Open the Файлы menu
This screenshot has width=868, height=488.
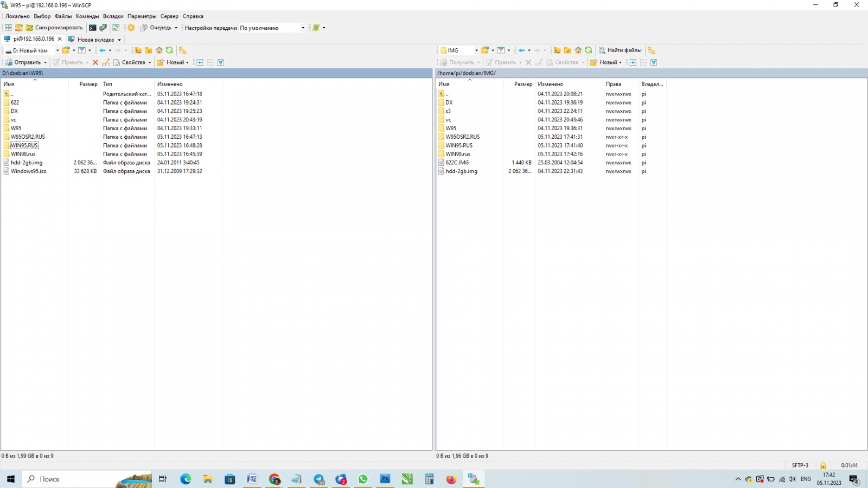[x=63, y=16]
